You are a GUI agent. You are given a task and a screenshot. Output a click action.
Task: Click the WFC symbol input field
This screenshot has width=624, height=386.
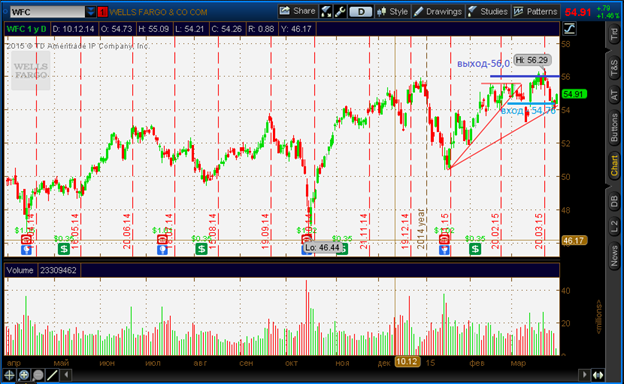[x=47, y=12]
